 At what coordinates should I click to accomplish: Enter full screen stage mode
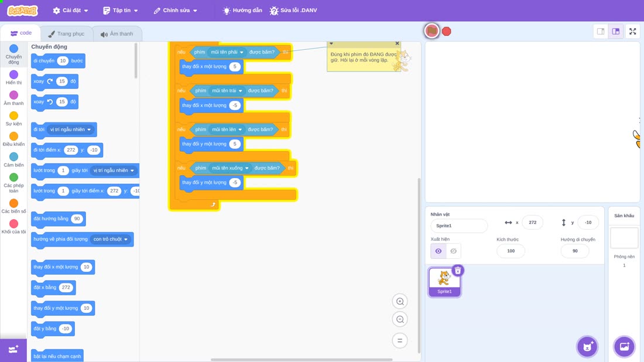point(632,31)
